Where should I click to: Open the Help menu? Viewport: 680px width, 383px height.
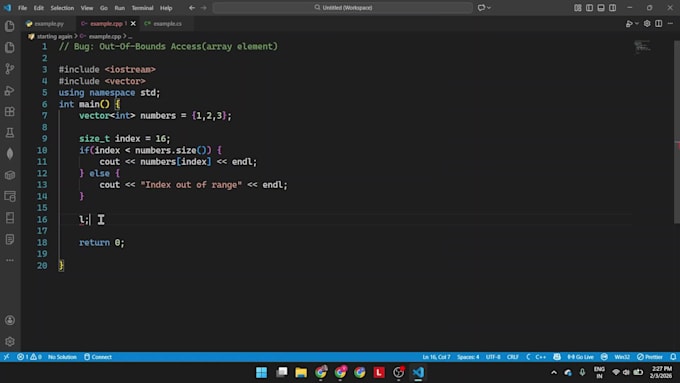(x=166, y=8)
